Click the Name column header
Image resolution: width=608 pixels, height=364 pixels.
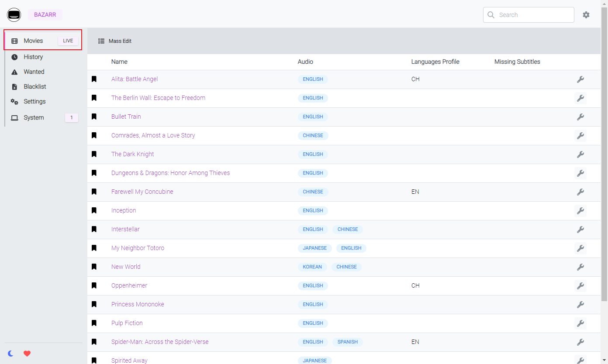pos(119,62)
